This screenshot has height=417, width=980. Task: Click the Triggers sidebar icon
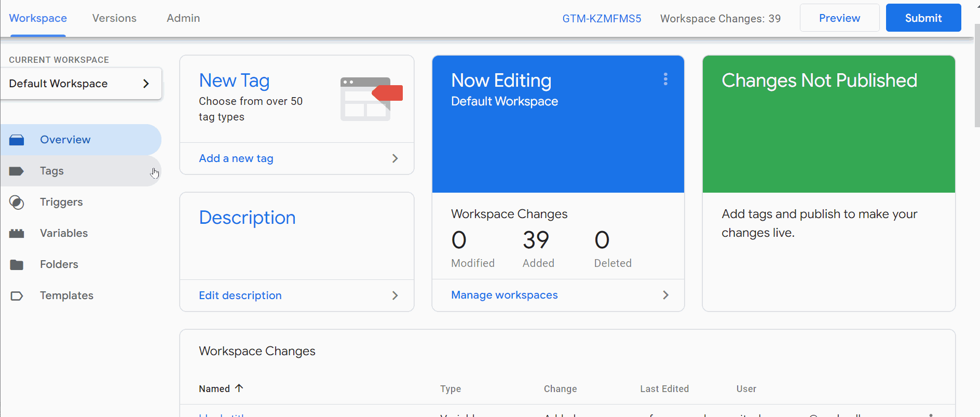[17, 202]
